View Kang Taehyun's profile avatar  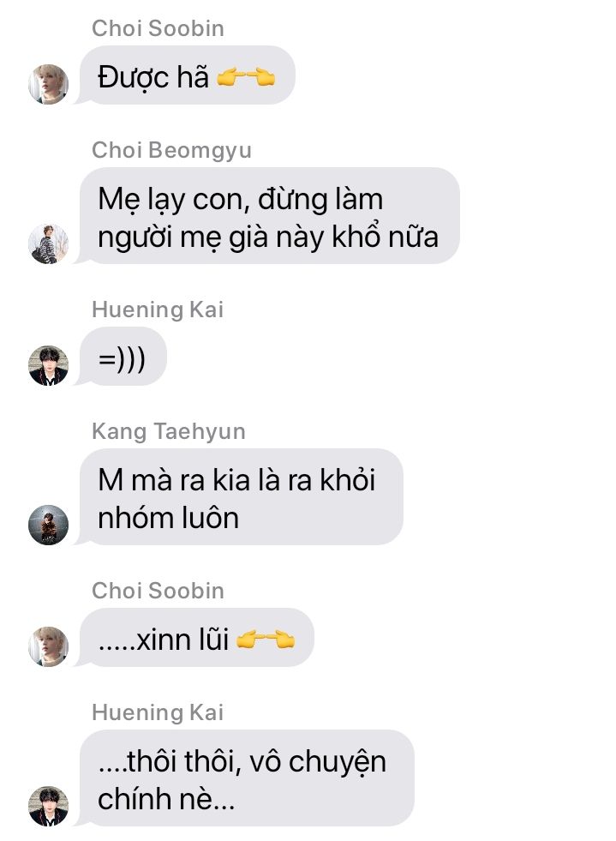[48, 525]
